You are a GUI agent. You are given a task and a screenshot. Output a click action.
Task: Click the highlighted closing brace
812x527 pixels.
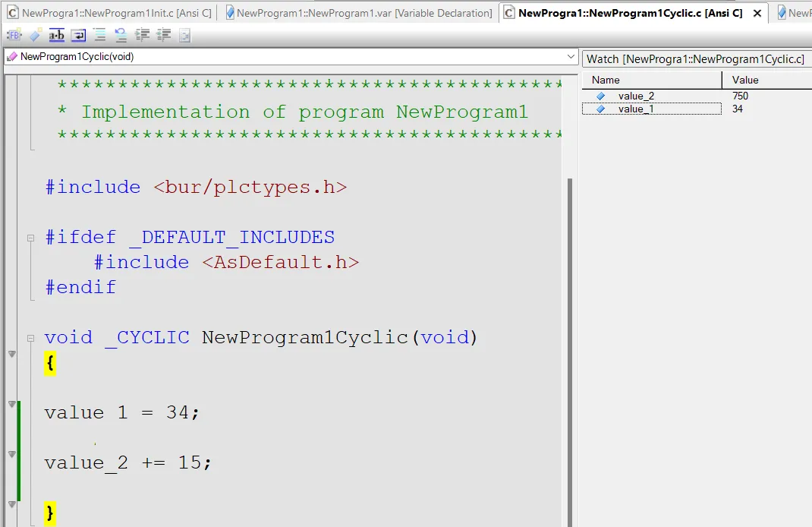tap(50, 513)
